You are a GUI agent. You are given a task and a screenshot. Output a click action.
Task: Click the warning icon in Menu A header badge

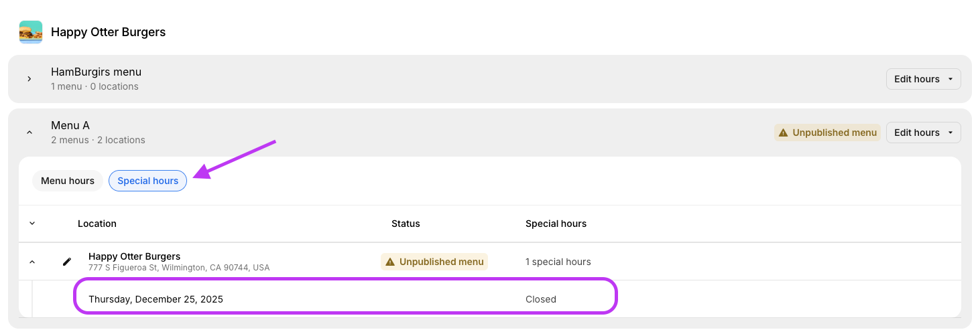783,133
